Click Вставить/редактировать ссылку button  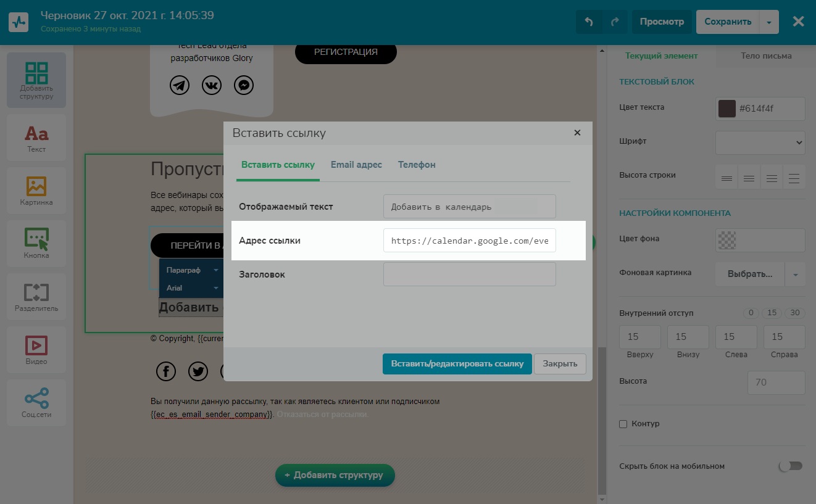(456, 363)
